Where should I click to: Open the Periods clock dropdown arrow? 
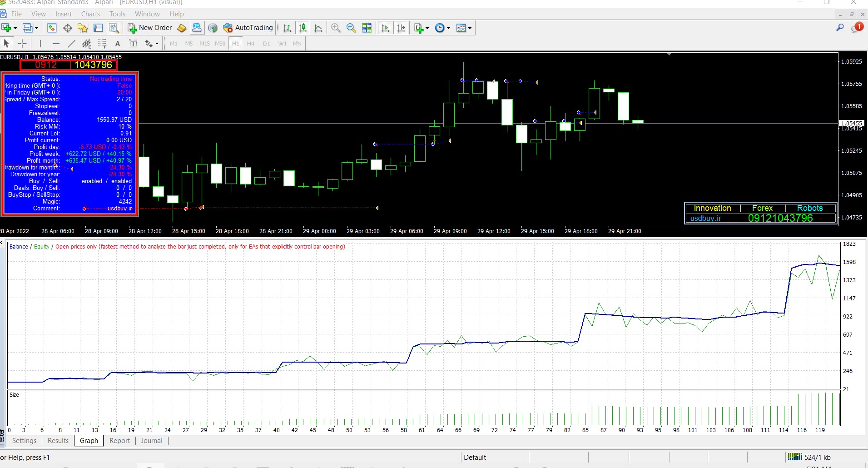(449, 28)
